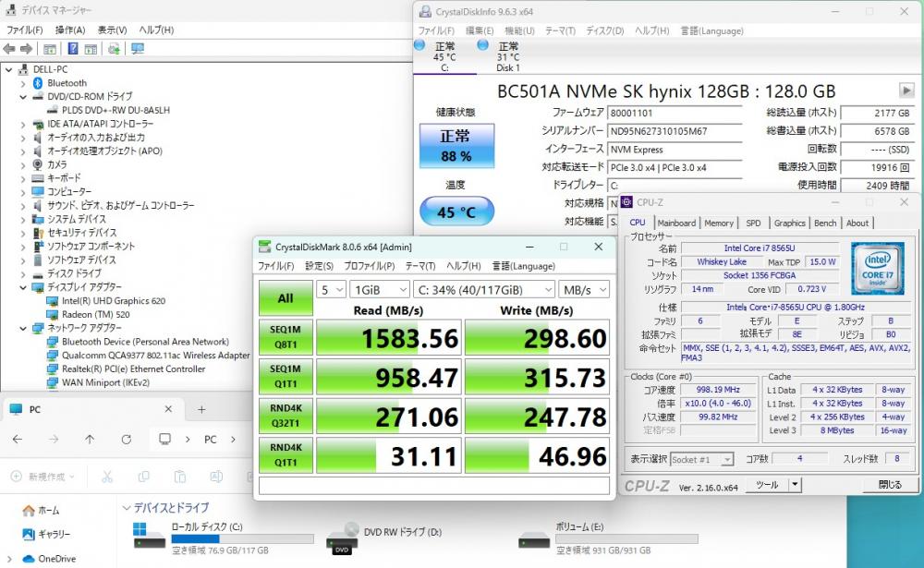Select Radeon (TM) 520 adapter
The width and height of the screenshot is (924, 568).
(95, 314)
